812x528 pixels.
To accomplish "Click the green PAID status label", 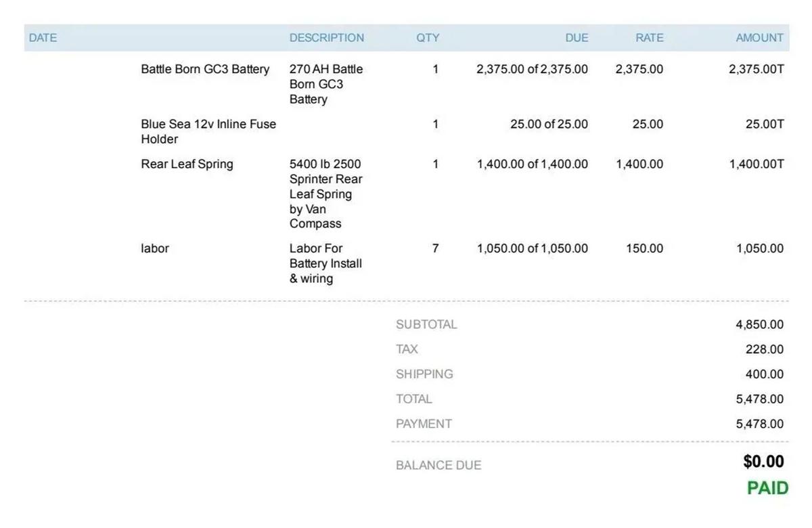I will click(767, 488).
